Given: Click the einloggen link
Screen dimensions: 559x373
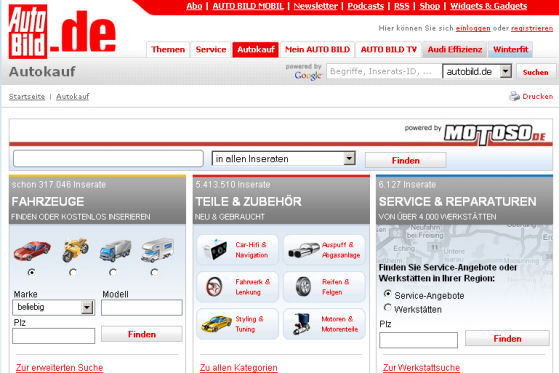Looking at the screenshot, I should click(473, 28).
